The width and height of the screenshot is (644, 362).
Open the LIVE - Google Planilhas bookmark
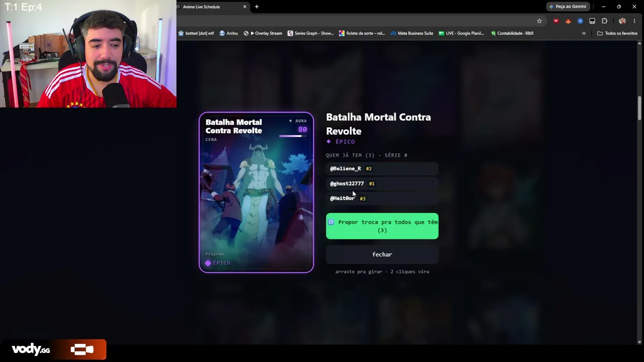click(461, 33)
